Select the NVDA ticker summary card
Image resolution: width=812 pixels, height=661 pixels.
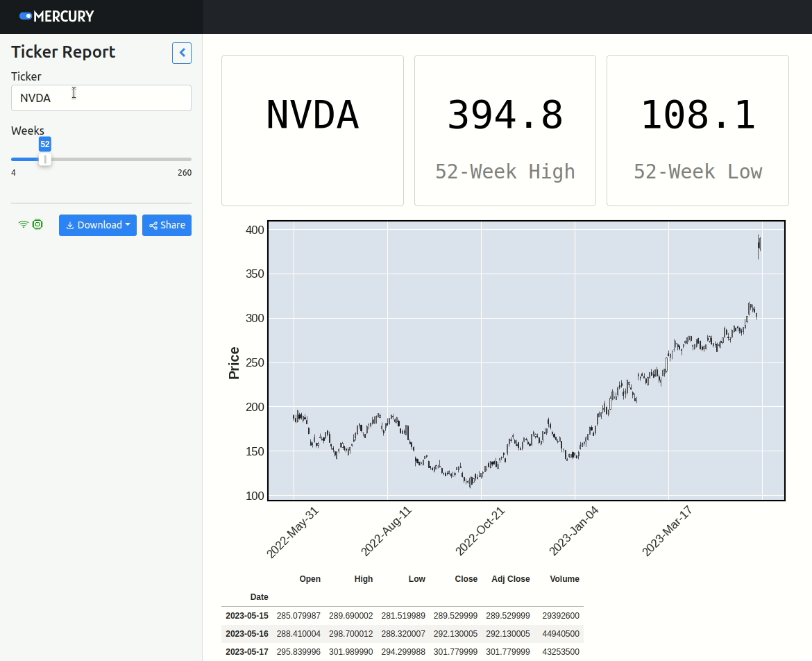tap(312, 130)
